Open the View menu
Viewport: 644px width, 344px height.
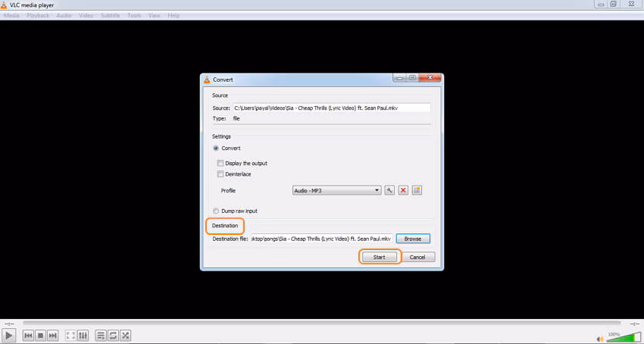click(155, 16)
